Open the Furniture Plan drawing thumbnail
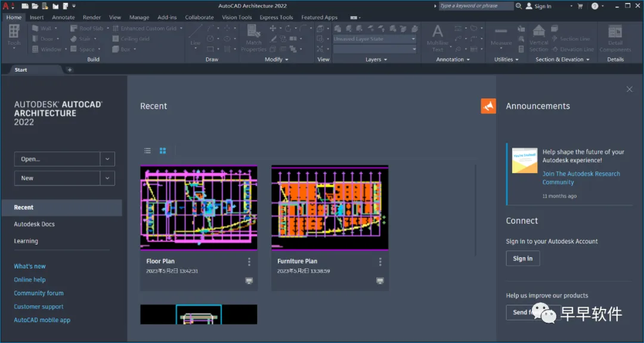The width and height of the screenshot is (644, 343). [x=330, y=208]
